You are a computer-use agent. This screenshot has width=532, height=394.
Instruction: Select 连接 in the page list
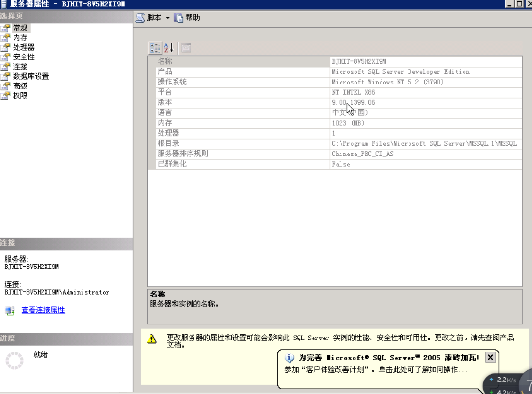[x=20, y=67]
